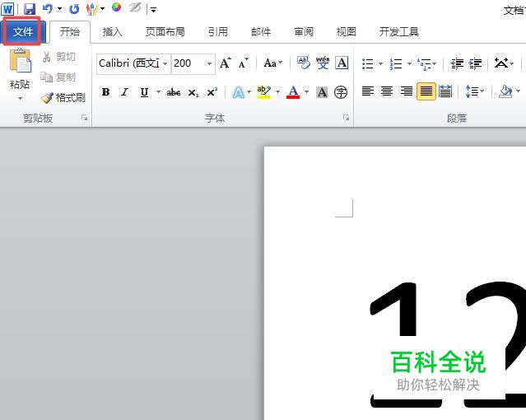Switch to Page Layout (页面布局) tab
The width and height of the screenshot is (526, 420).
[165, 32]
